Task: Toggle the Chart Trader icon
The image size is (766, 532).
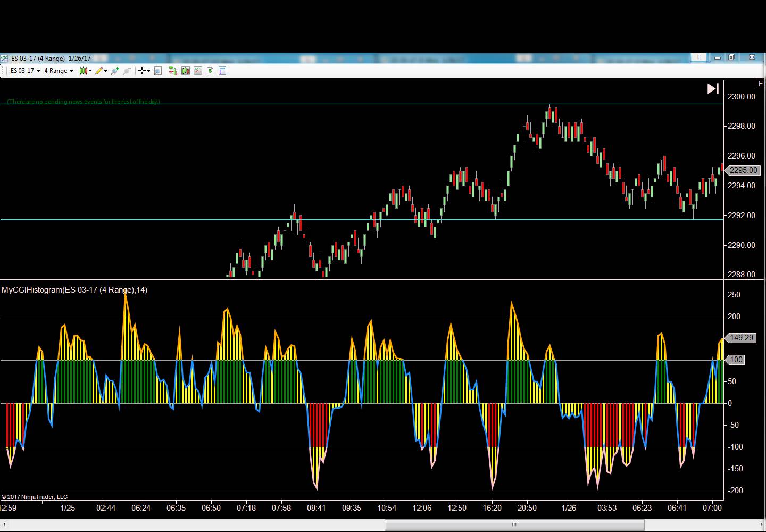Action: (x=172, y=71)
